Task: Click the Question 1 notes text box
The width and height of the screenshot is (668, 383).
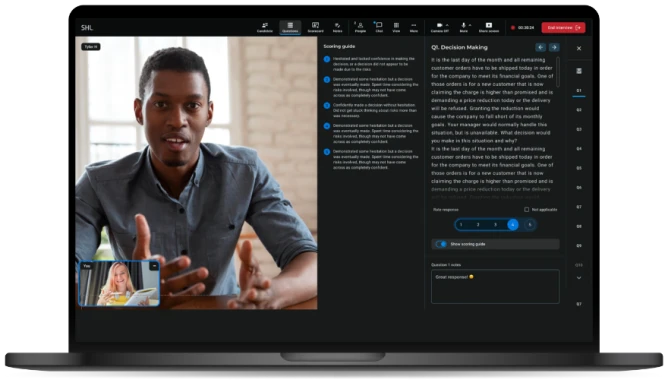Action: point(495,286)
